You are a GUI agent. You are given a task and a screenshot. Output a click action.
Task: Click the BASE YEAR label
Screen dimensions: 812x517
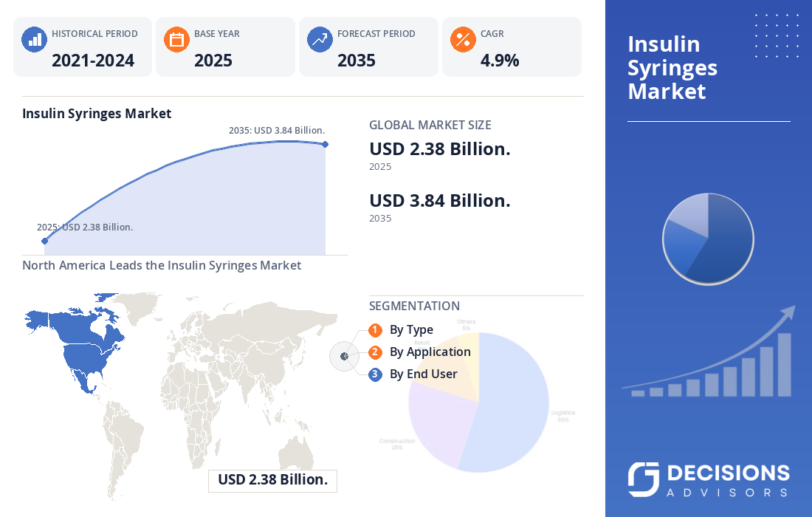click(217, 34)
